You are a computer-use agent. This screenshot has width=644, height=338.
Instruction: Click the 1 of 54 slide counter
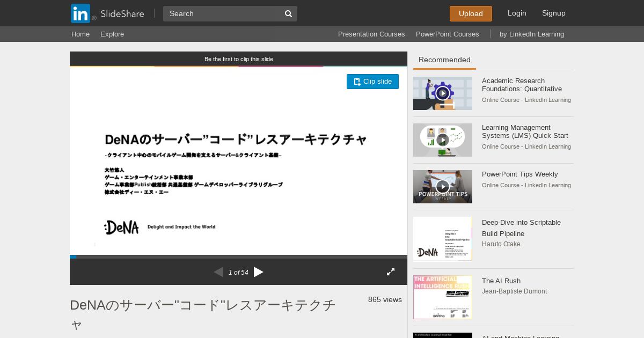[x=238, y=273]
